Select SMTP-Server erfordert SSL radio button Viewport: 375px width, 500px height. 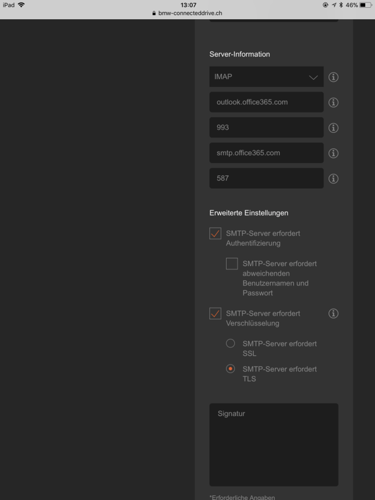click(230, 343)
